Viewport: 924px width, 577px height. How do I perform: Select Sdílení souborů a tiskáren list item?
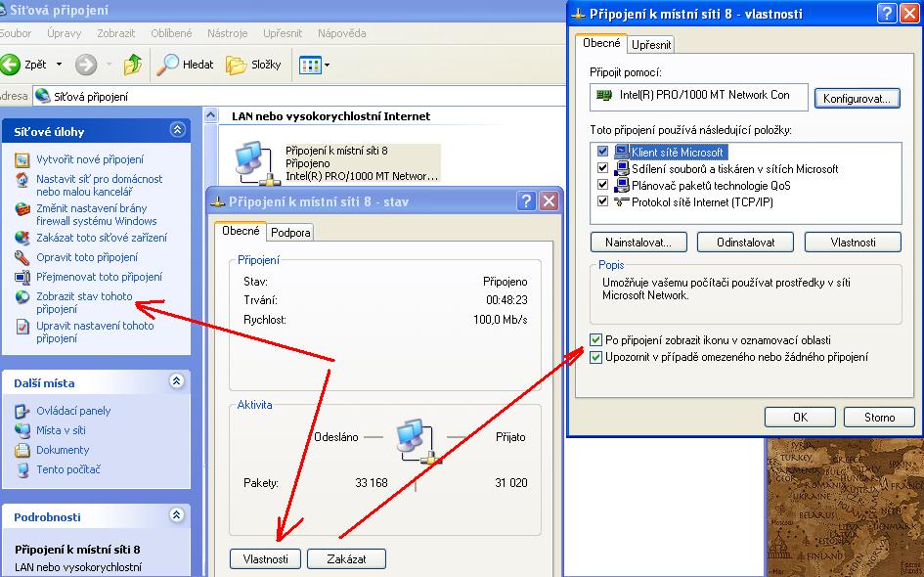(735, 169)
